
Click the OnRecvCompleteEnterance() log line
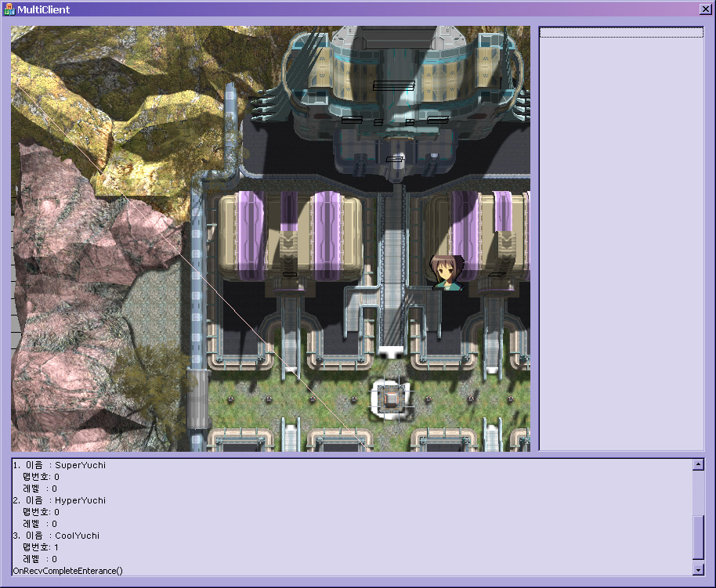(68, 571)
